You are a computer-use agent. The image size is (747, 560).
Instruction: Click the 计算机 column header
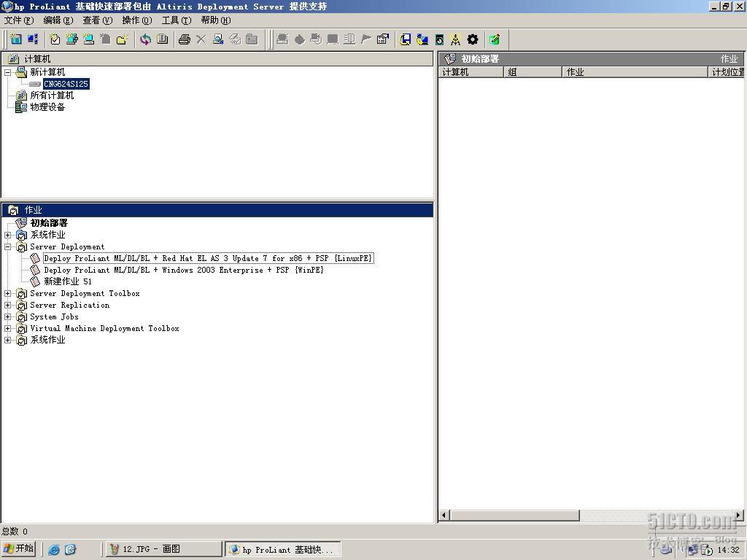pos(471,72)
